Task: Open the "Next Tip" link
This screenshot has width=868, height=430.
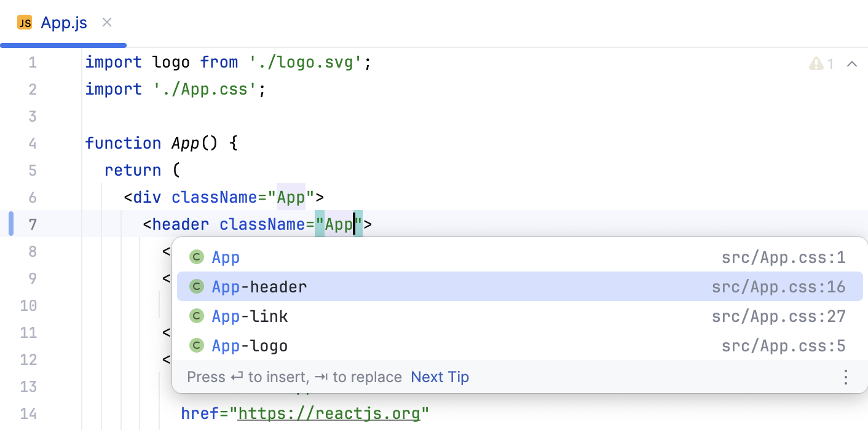Action: 440,377
